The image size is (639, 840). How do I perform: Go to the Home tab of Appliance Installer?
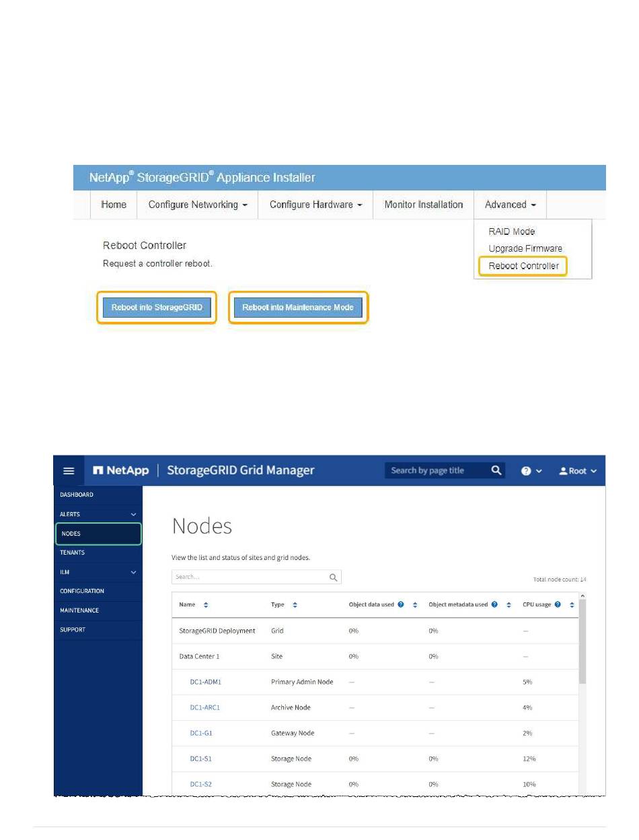(x=114, y=205)
